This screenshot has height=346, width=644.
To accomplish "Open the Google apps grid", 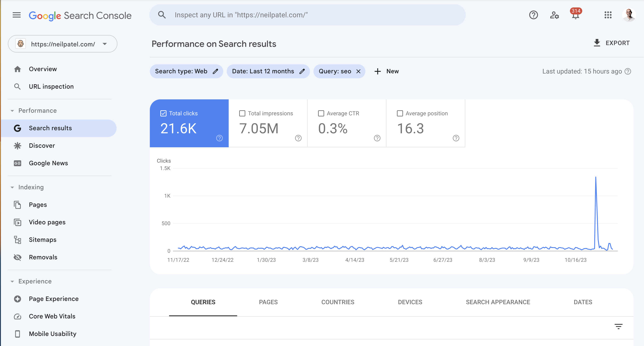I will pyautogui.click(x=608, y=15).
